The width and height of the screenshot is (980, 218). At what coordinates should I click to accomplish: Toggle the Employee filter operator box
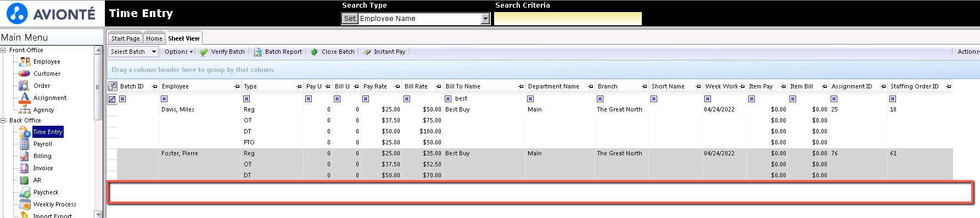point(164,99)
